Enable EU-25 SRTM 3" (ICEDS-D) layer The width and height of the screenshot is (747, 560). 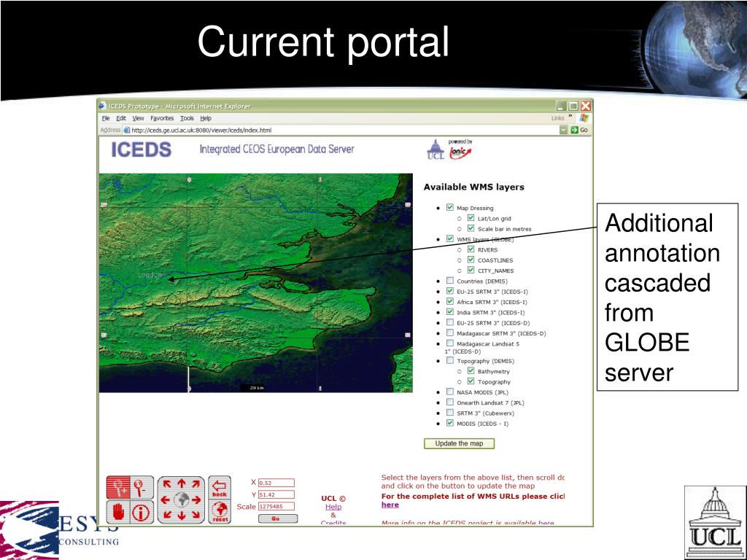coord(449,323)
